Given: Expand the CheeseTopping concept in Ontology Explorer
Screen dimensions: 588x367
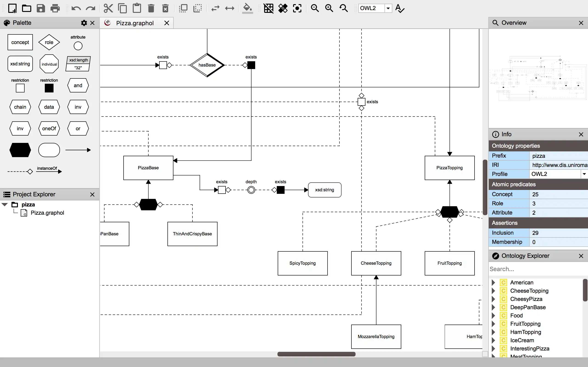Looking at the screenshot, I should click(x=493, y=290).
